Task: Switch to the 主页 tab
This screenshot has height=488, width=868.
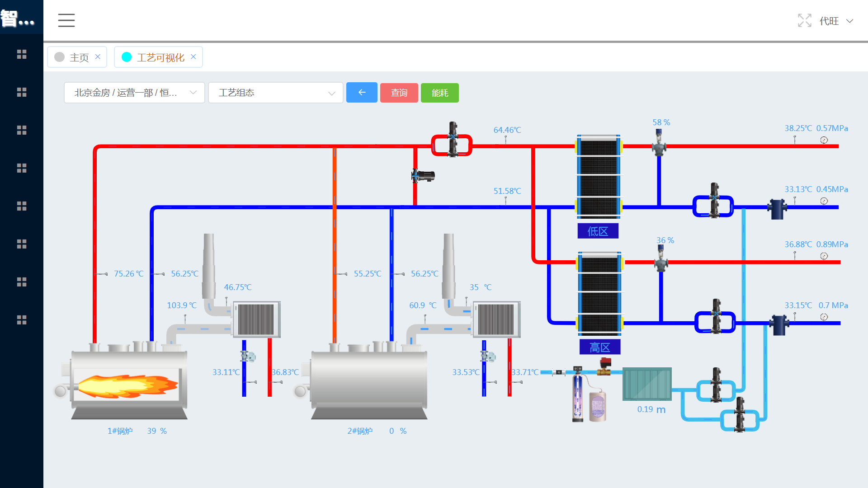Action: (79, 57)
